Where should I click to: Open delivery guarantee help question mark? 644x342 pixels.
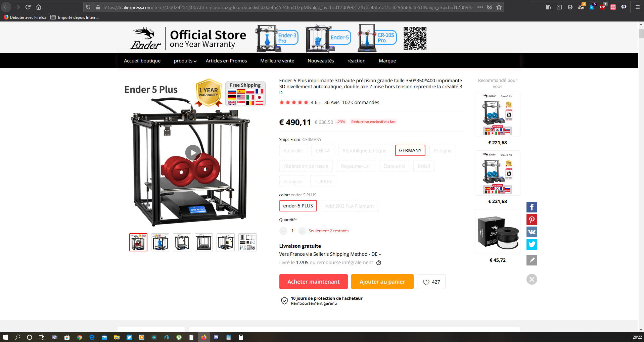(379, 263)
